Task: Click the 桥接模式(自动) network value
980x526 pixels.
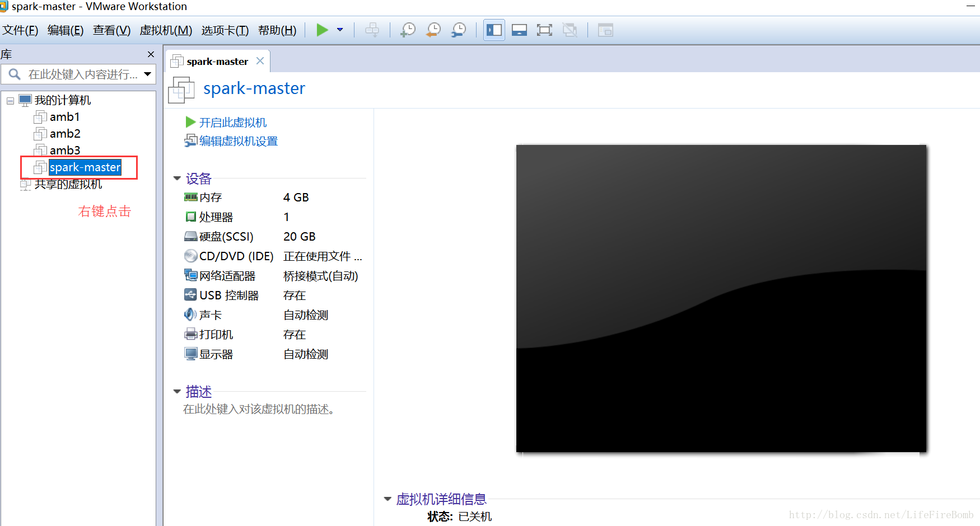Action: click(321, 276)
